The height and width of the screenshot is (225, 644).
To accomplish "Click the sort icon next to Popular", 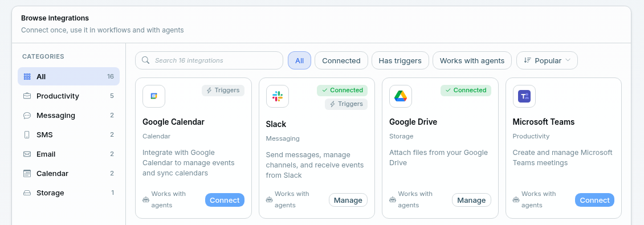I will point(528,60).
